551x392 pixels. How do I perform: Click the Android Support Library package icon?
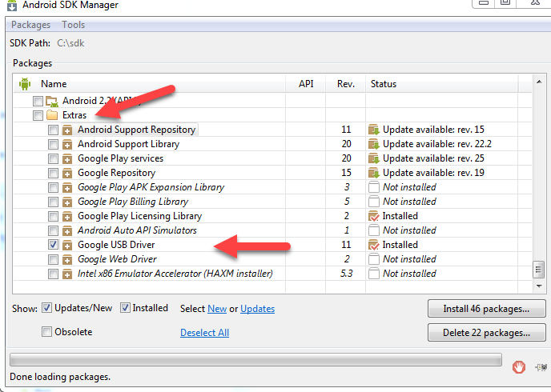67,145
